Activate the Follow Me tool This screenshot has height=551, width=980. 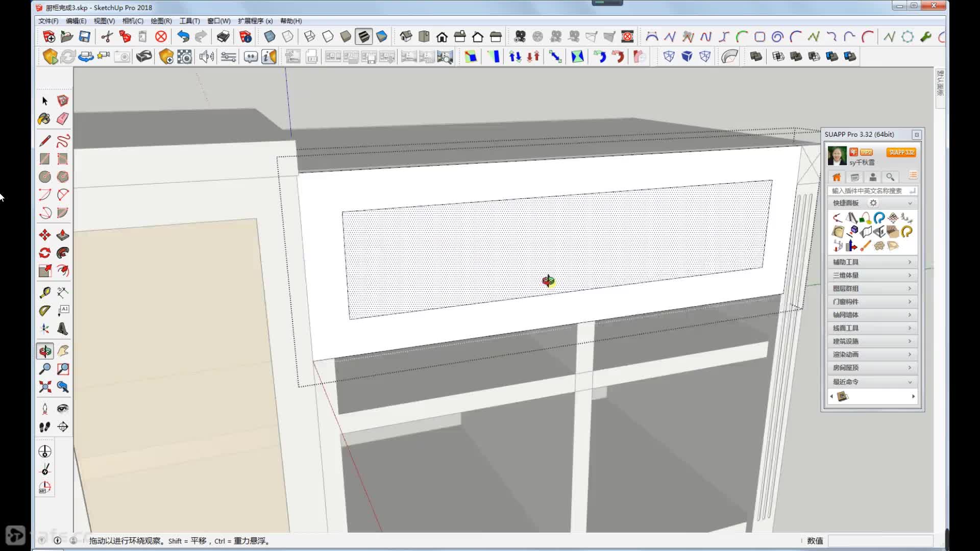click(63, 253)
